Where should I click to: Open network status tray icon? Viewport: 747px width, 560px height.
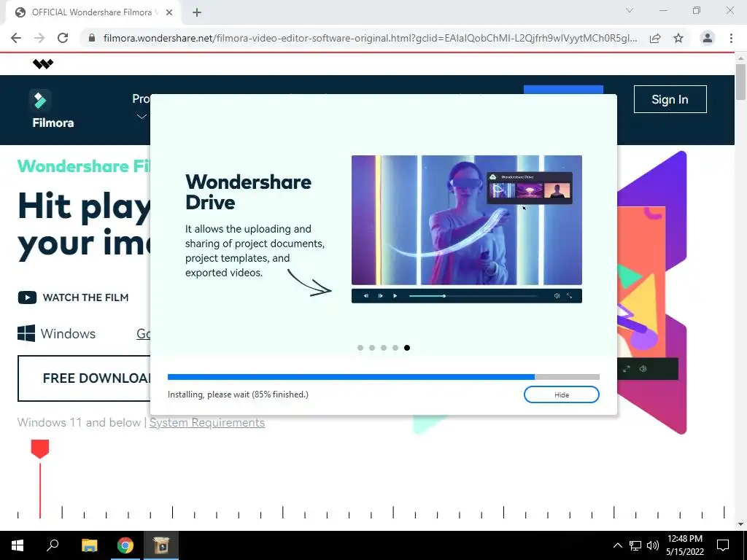(x=635, y=545)
